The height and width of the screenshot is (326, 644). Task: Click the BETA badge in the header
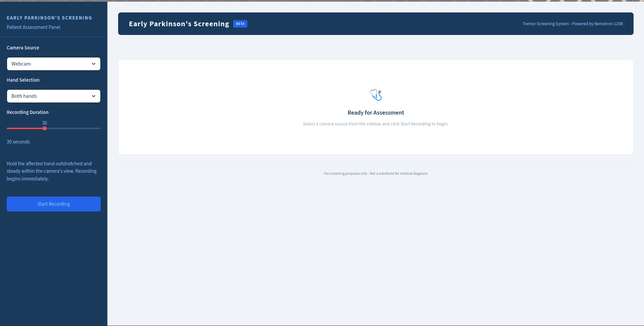tap(240, 24)
